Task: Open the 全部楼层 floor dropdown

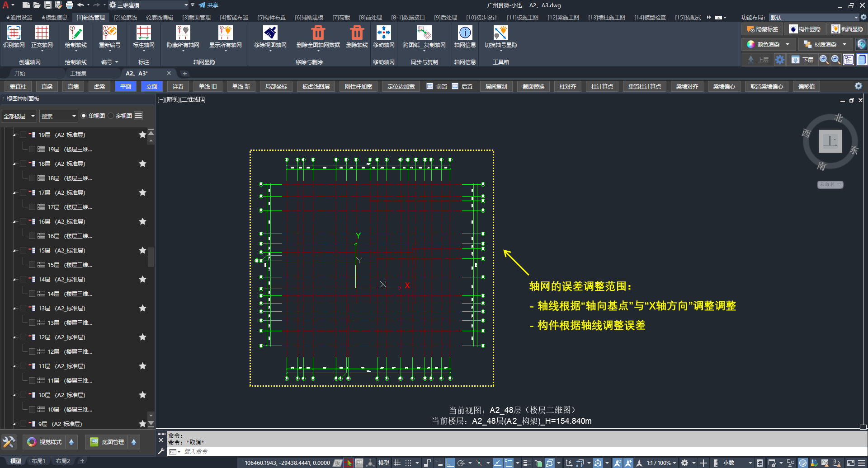Action: (x=19, y=116)
